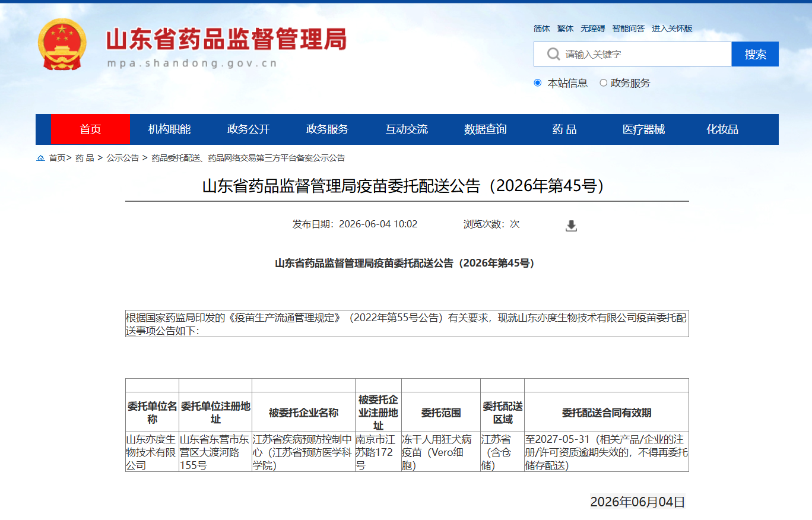
Task: Click 公示公告 breadcrumb link
Action: [123, 158]
